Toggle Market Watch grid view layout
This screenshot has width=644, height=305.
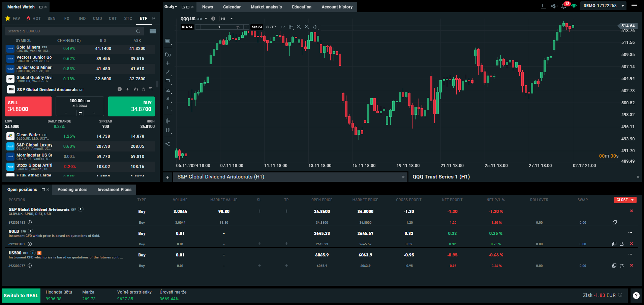153,31
